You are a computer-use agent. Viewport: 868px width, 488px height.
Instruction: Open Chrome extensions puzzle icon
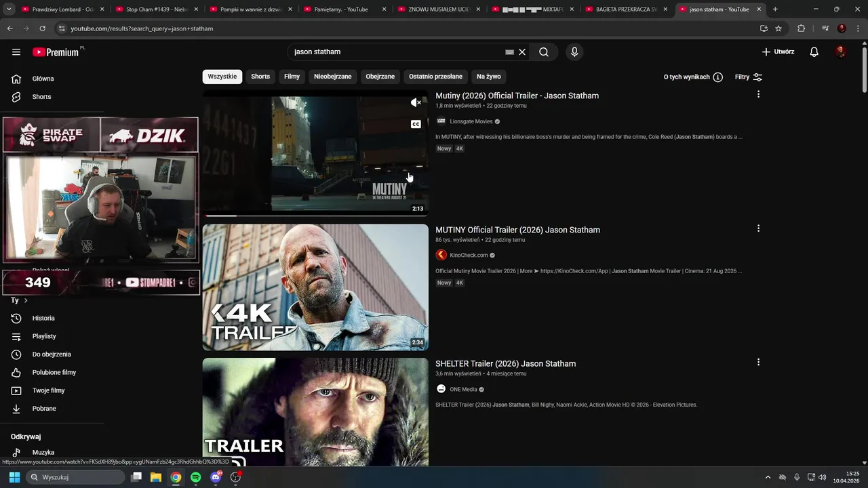(x=802, y=28)
